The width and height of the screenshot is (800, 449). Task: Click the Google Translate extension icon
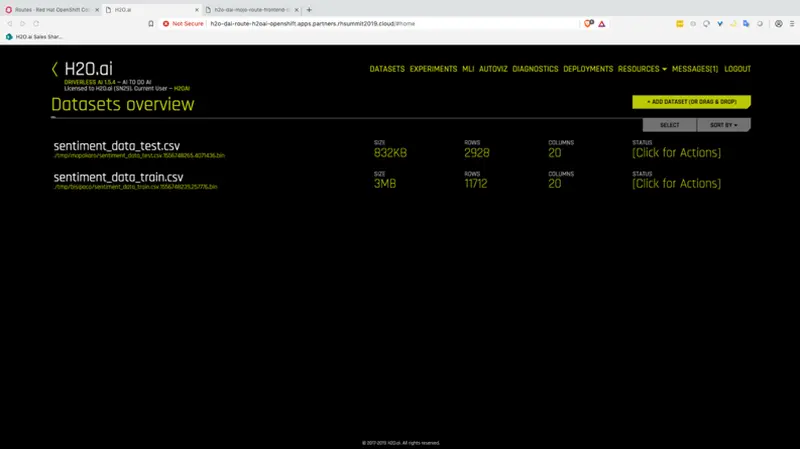coord(746,23)
